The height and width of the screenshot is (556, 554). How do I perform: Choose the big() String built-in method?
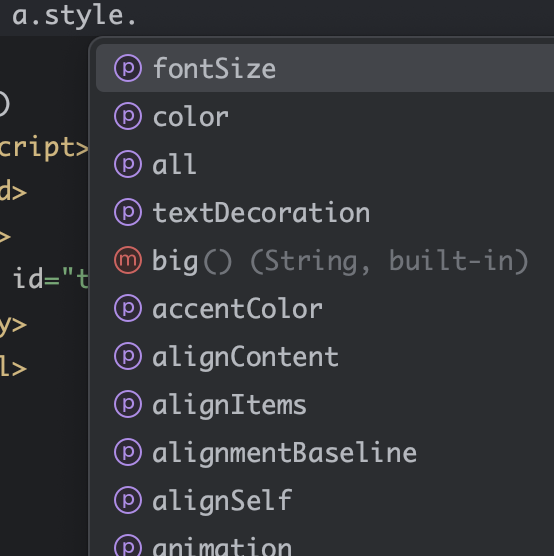pos(325,260)
